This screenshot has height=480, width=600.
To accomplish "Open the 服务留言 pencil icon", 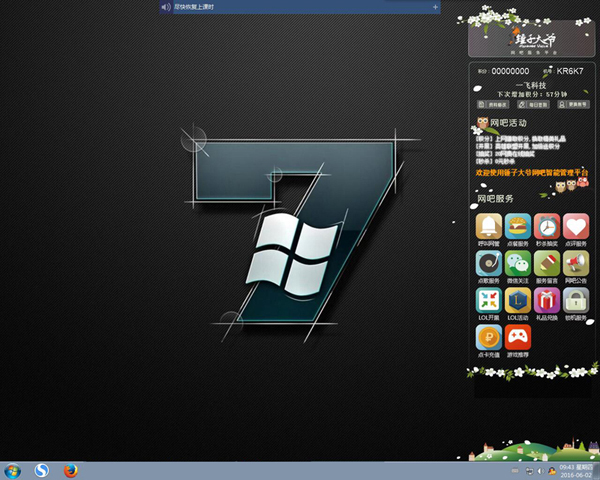I will [x=547, y=263].
